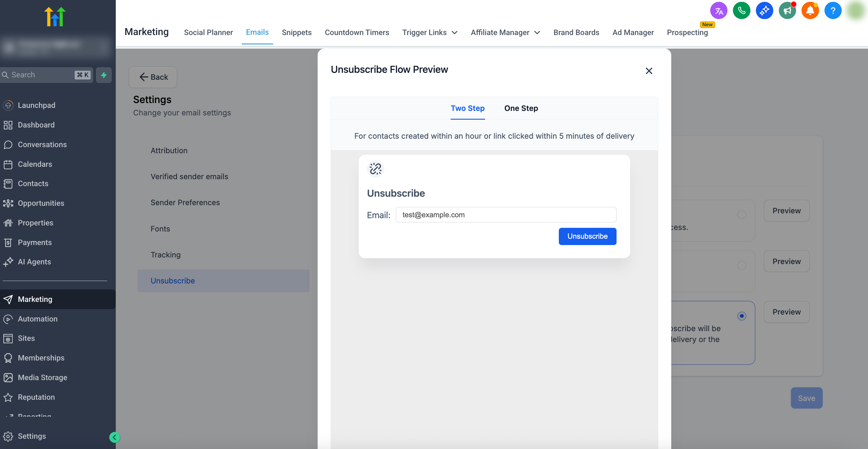868x449 pixels.
Task: Click the green phone dialer icon
Action: coord(741,11)
